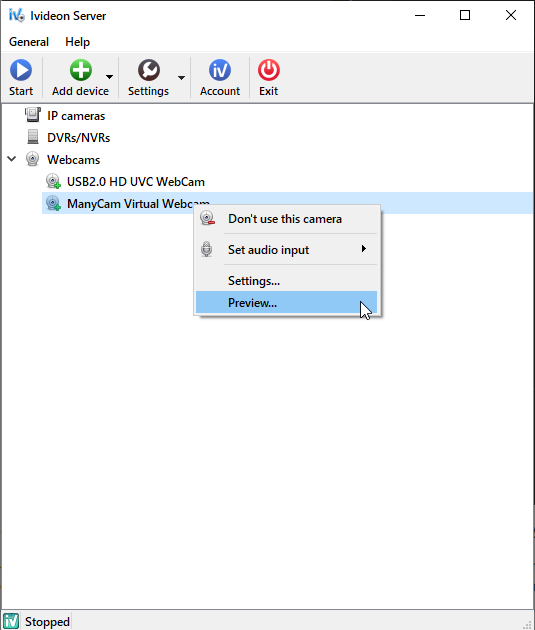Image resolution: width=535 pixels, height=630 pixels.
Task: Expand Set audio input submenu arrow
Action: pos(363,249)
